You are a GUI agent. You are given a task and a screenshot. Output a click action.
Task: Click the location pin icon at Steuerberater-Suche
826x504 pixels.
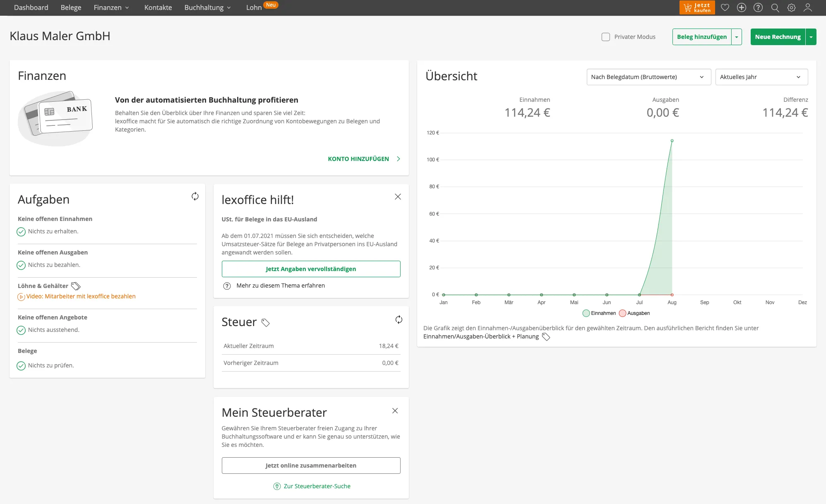point(277,486)
